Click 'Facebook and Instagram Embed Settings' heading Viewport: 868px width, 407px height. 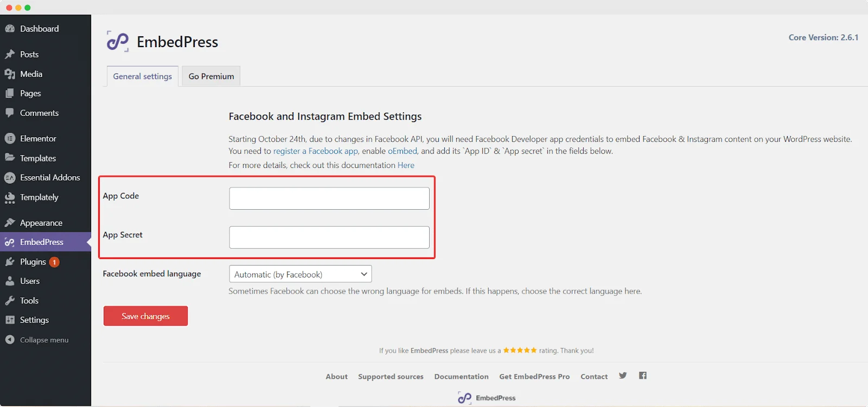point(325,117)
